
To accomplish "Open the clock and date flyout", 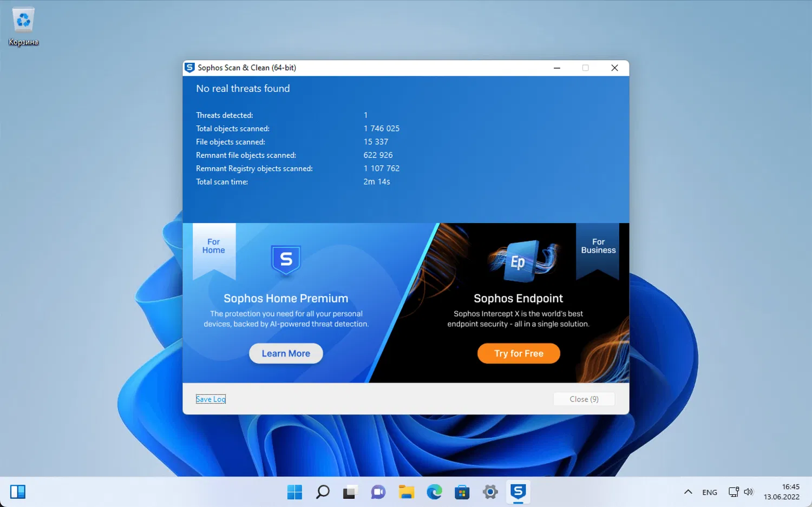I will 782,492.
